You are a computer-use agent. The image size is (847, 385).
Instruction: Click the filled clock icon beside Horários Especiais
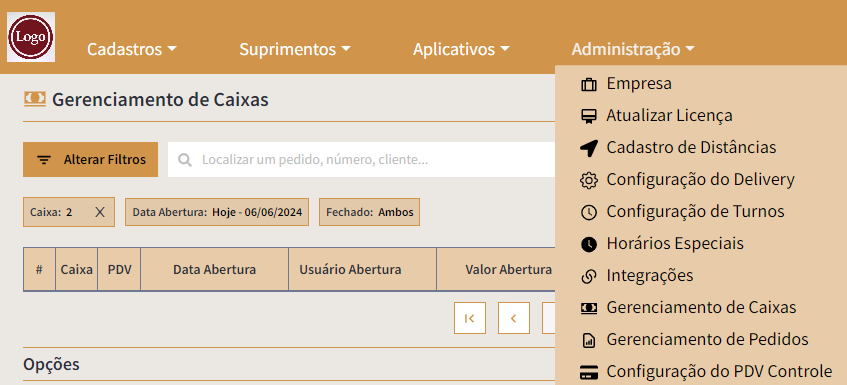588,244
